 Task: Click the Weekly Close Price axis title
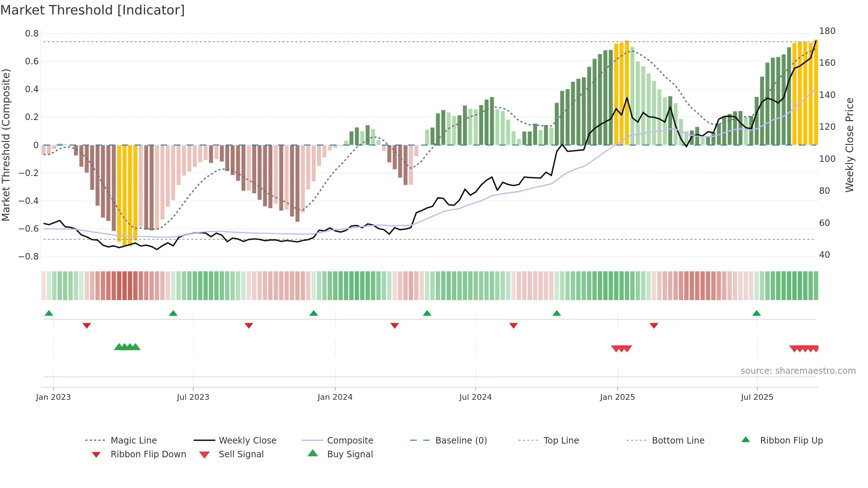[850, 145]
